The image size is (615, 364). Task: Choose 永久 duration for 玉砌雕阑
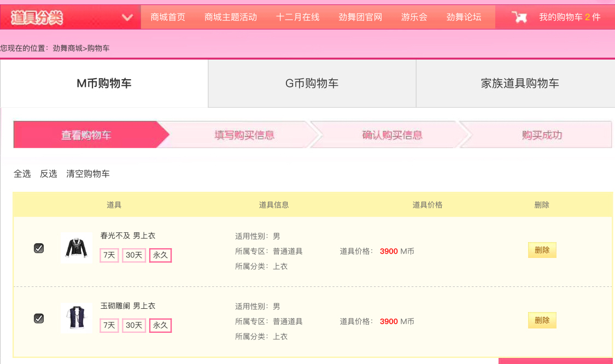click(160, 326)
